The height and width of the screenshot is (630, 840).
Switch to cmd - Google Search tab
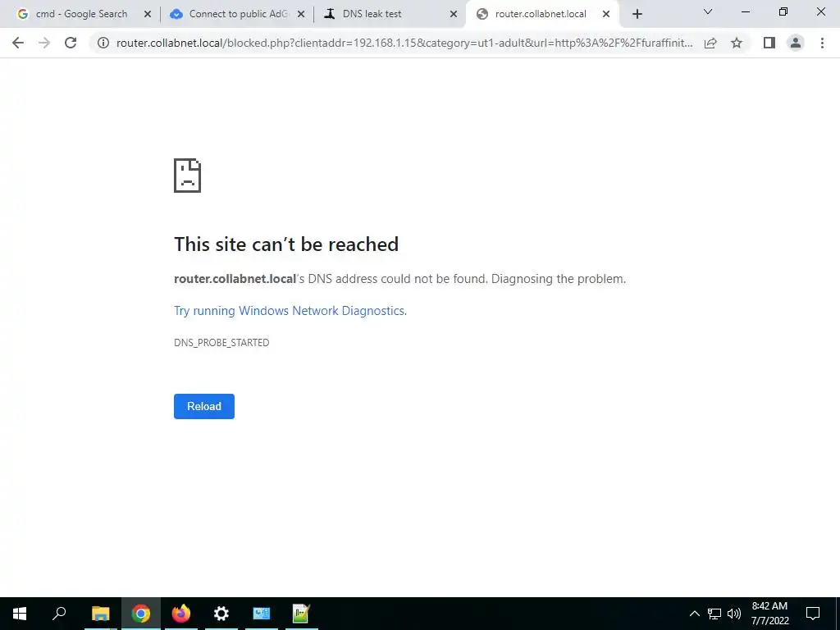click(x=81, y=14)
